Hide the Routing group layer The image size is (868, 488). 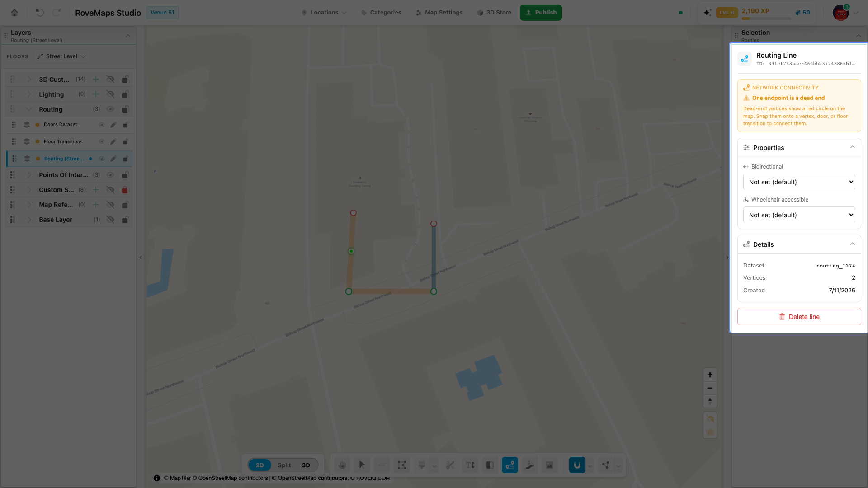tap(110, 109)
